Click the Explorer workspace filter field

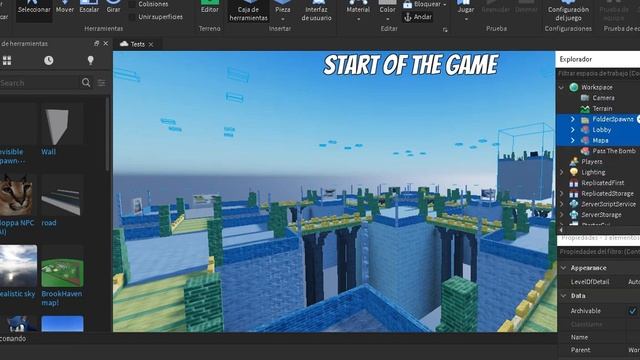598,73
